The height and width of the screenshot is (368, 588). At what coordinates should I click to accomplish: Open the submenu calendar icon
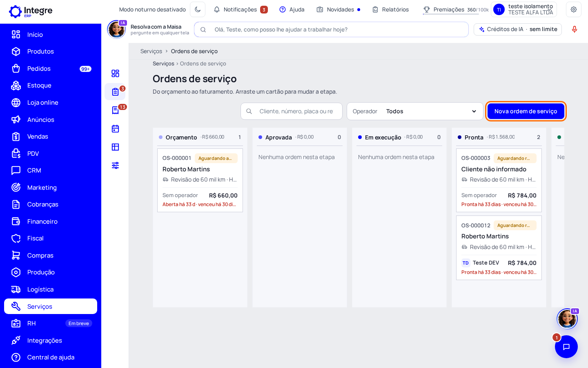click(116, 129)
